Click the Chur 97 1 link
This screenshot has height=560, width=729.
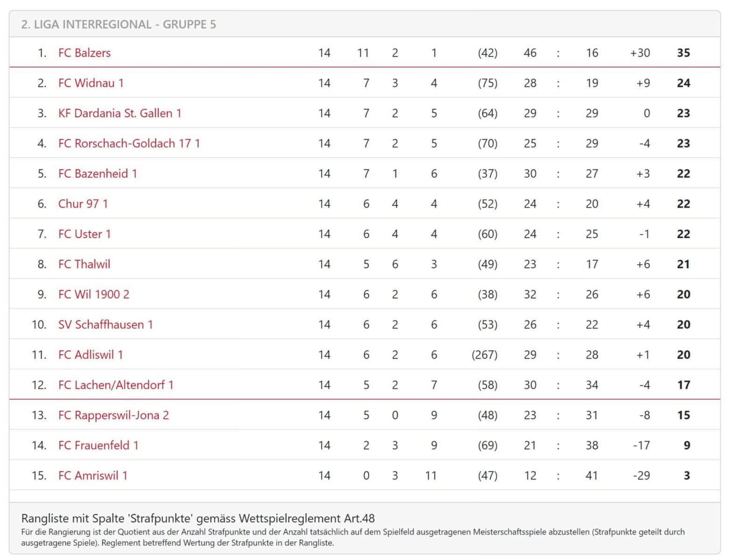(83, 204)
